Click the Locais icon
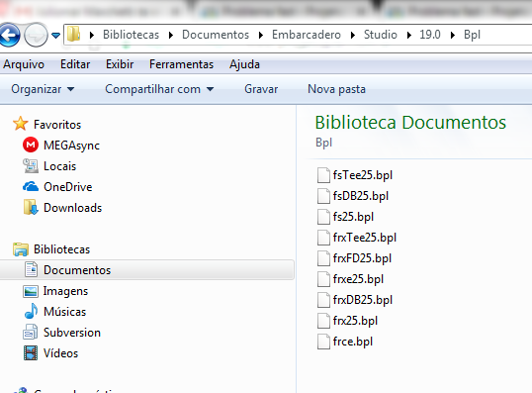The image size is (532, 393). click(31, 165)
